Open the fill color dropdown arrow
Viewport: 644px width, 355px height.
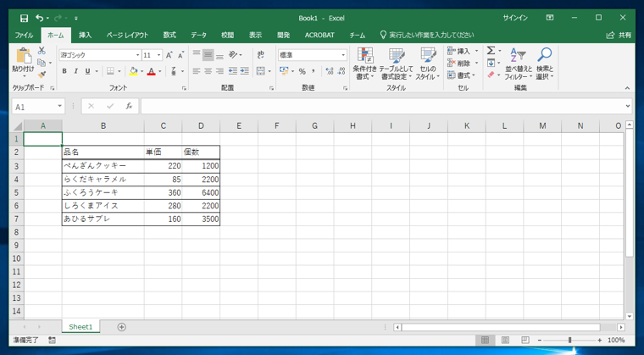pos(142,71)
